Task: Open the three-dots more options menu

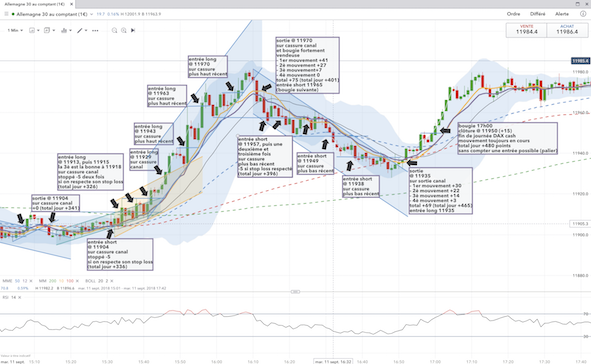Action: 95,30
